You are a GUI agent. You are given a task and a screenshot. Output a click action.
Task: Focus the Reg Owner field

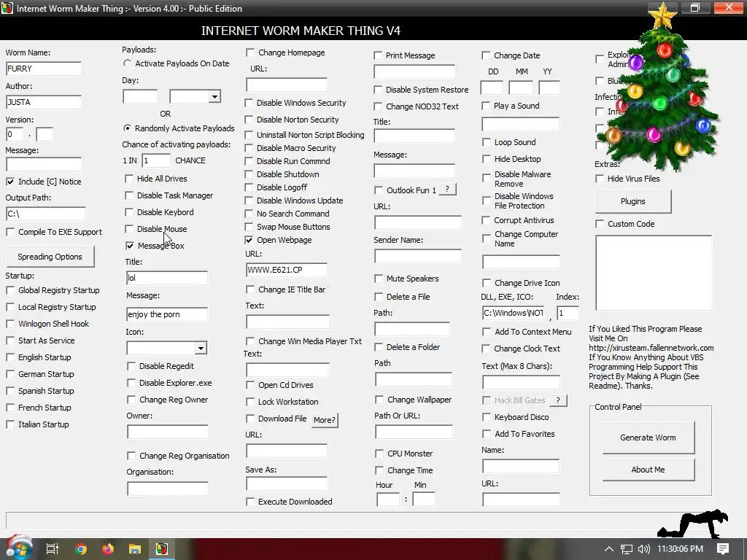coord(168,432)
